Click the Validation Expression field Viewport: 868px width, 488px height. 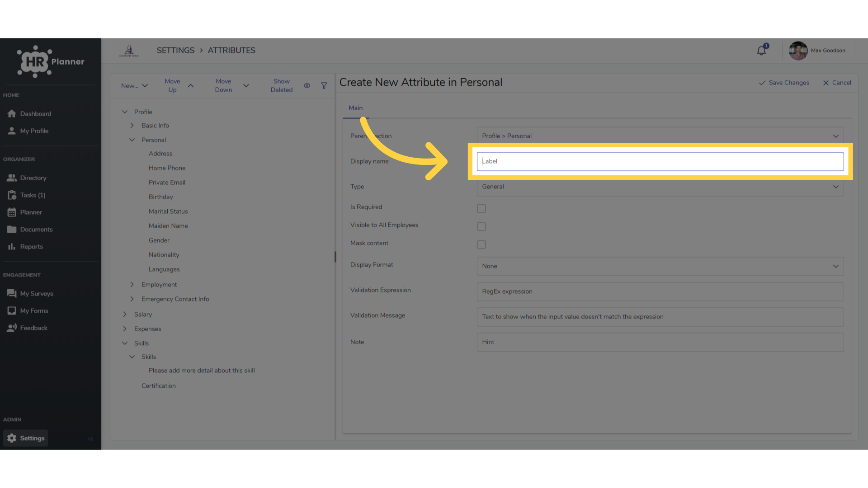point(660,292)
